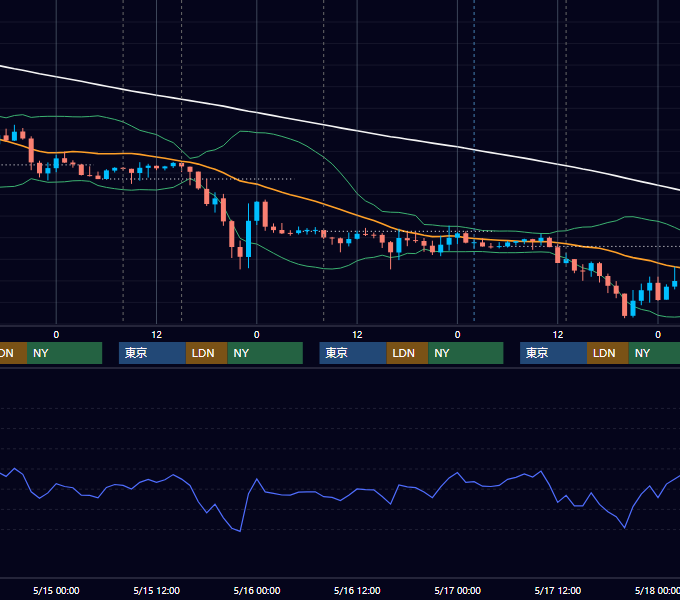Click the 5/17 00:00 date label

point(458,590)
